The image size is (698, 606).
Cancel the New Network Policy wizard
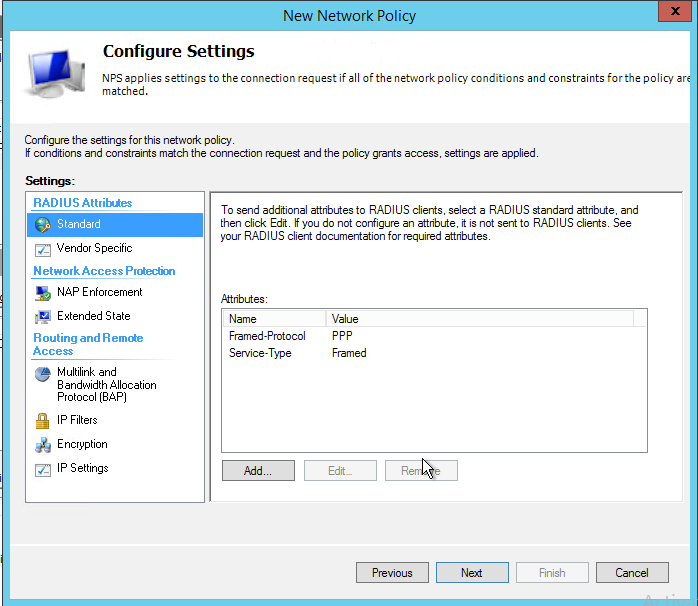[632, 573]
